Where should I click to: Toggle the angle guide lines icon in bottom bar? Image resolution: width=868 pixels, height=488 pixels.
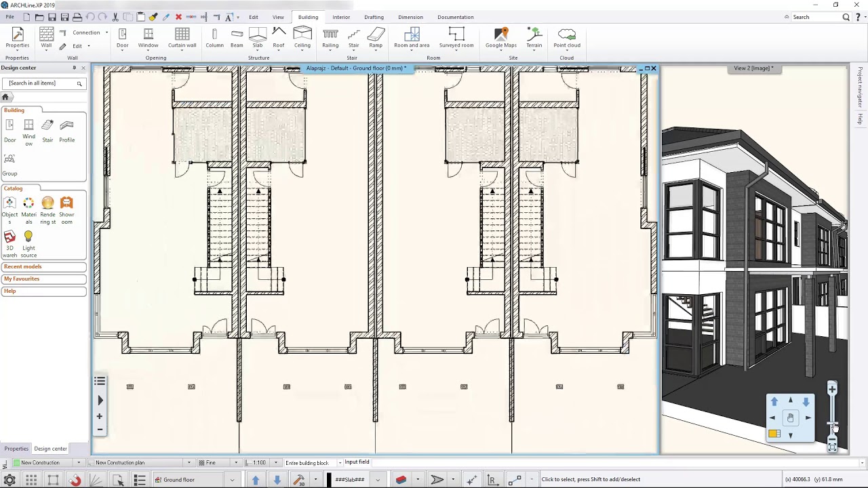[x=96, y=480]
